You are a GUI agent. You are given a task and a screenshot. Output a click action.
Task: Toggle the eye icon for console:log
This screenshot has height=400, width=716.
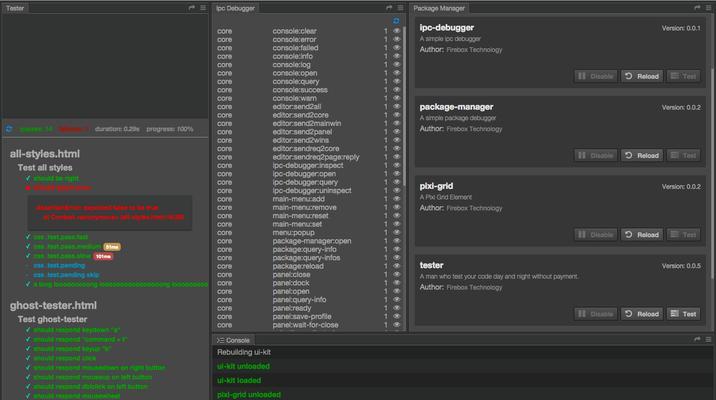click(396, 64)
